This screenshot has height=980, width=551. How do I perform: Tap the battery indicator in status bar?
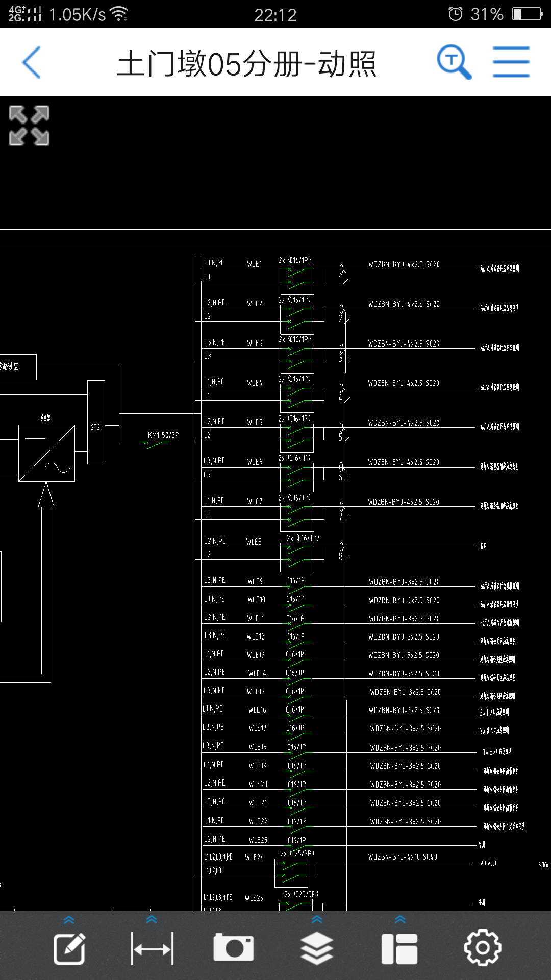[x=528, y=14]
